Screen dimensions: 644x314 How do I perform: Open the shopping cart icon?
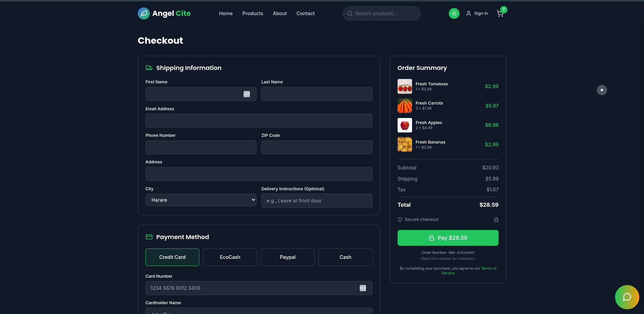click(x=500, y=13)
